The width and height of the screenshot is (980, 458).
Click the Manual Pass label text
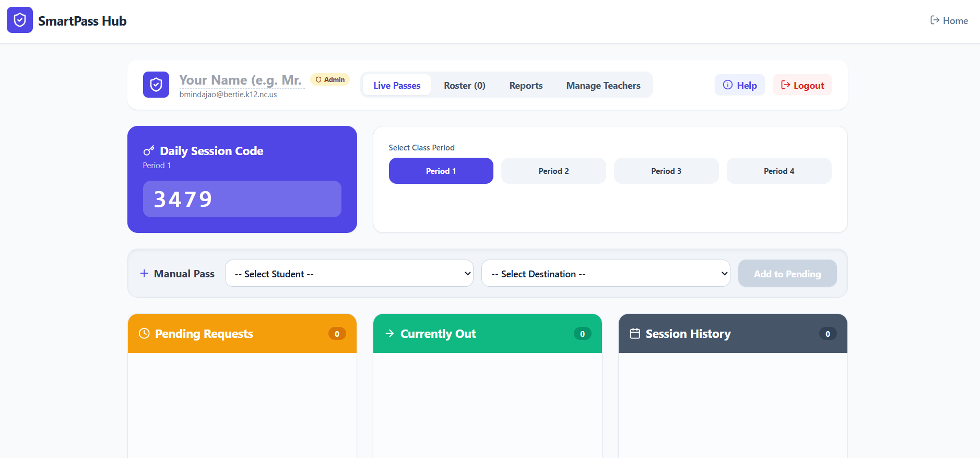coord(184,273)
